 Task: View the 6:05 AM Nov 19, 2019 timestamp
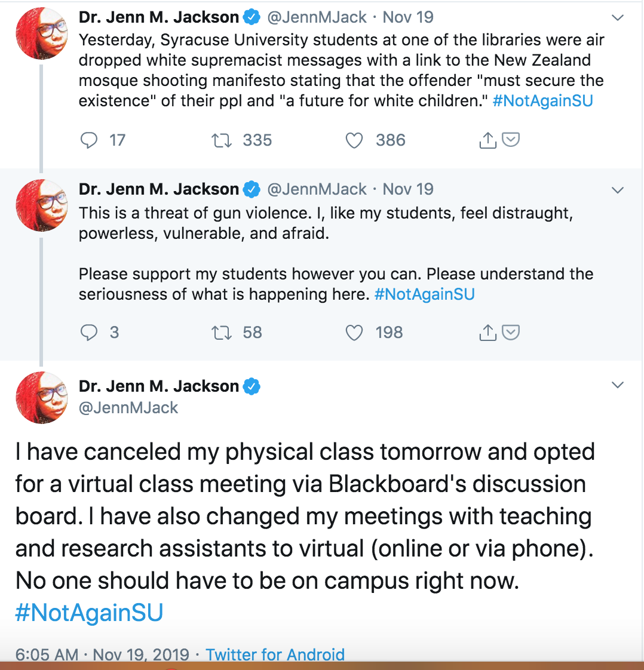[102, 654]
